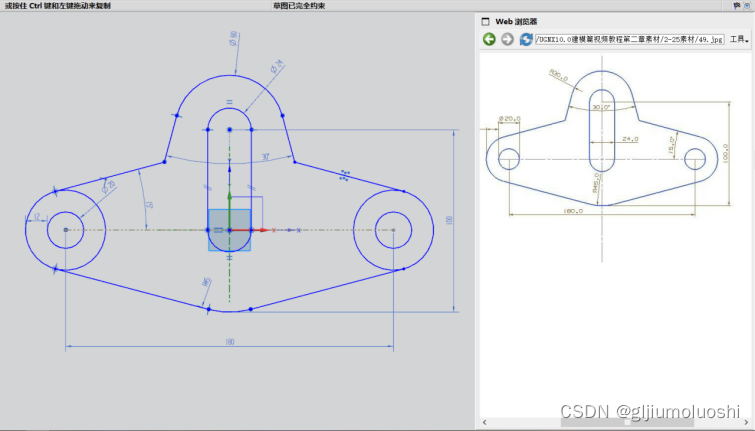Viewport: 755px width, 431px height.
Task: Click the center point of right small circle
Action: point(393,230)
